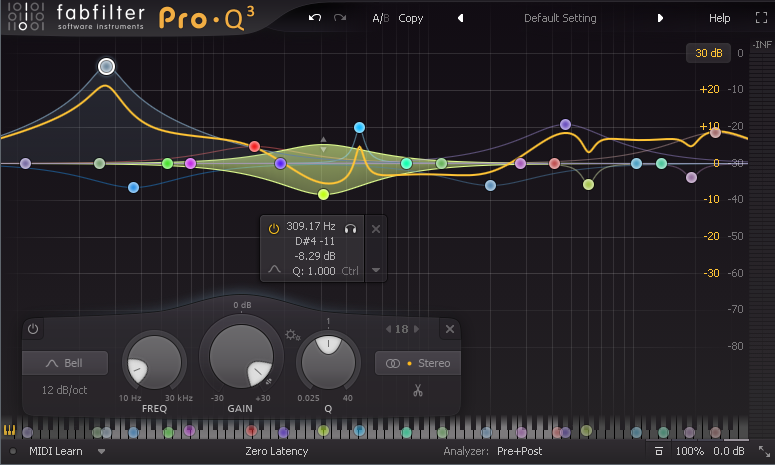The image size is (775, 465).
Task: Open the output options icon next to 100%
Action: (658, 451)
